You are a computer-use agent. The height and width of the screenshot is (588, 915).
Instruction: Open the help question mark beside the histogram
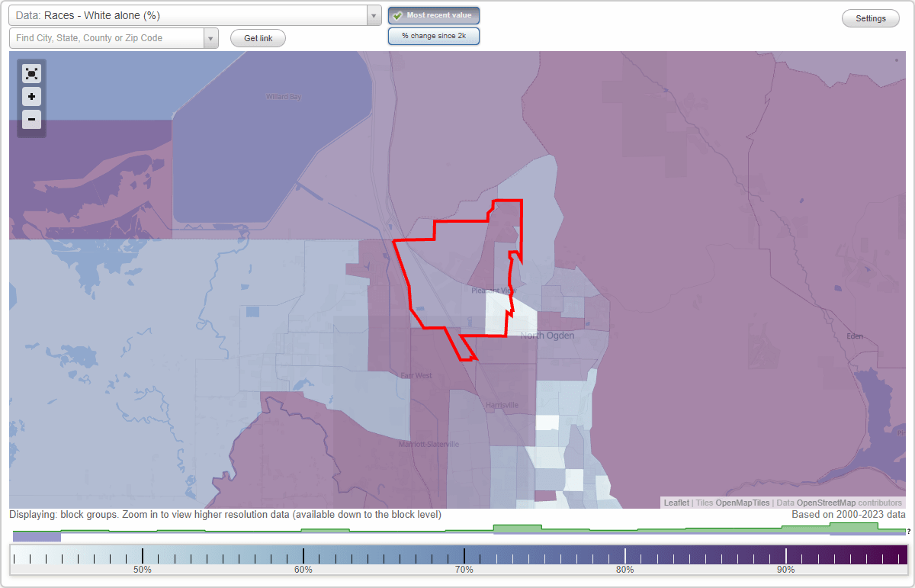click(x=909, y=530)
